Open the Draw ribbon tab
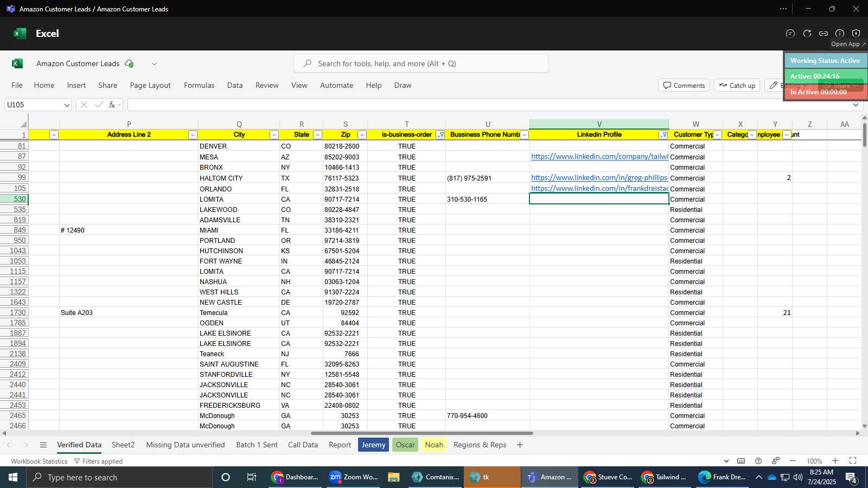Viewport: 868px width, 488px height. [403, 85]
